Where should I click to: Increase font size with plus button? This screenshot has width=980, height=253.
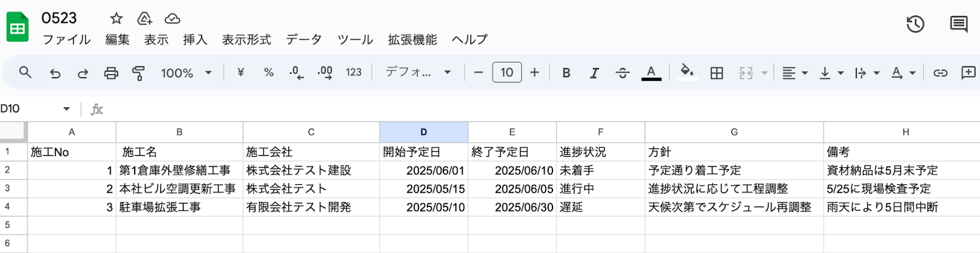tap(535, 72)
